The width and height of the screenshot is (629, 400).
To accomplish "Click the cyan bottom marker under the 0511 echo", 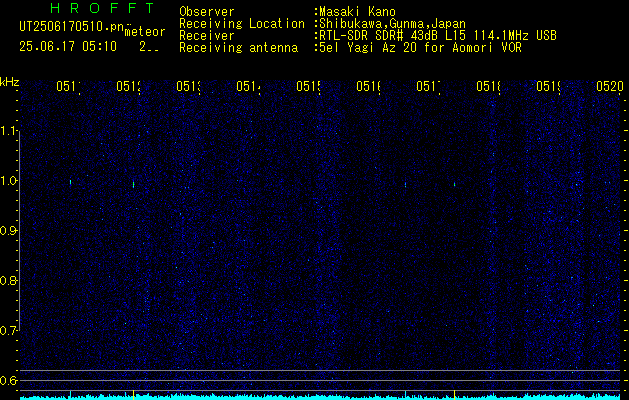I will [x=71, y=394].
